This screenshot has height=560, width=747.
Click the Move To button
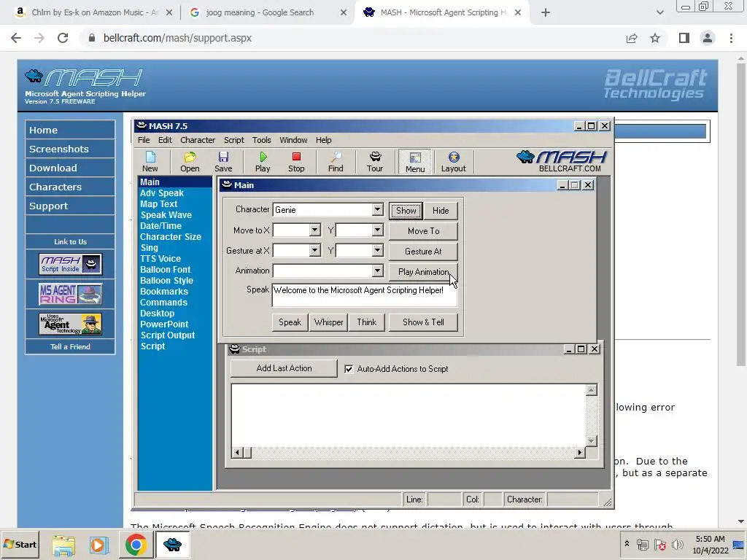tap(424, 231)
